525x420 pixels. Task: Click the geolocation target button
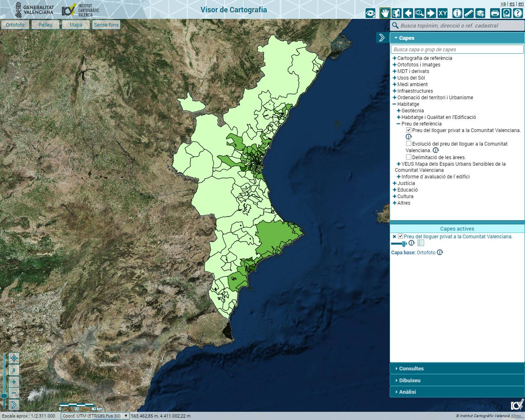click(x=14, y=358)
